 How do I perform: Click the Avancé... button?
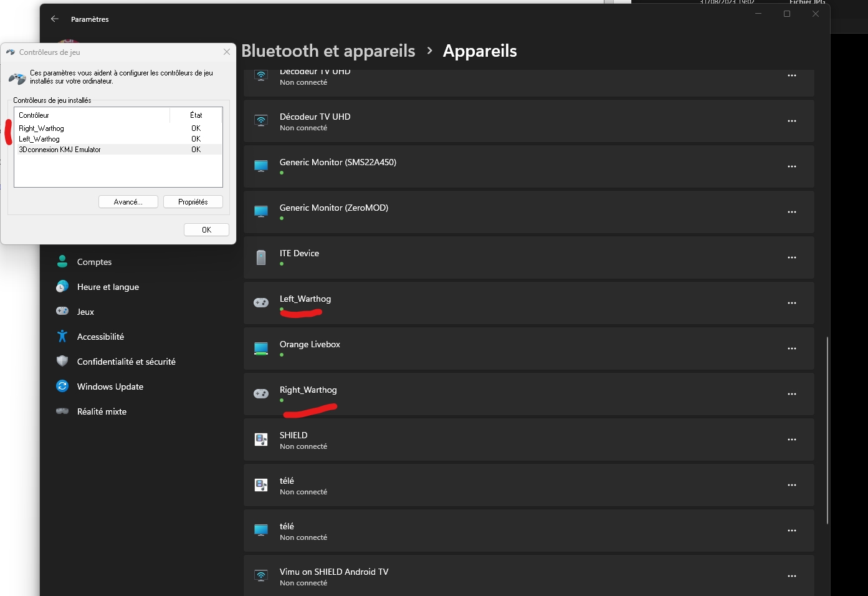[x=128, y=202]
